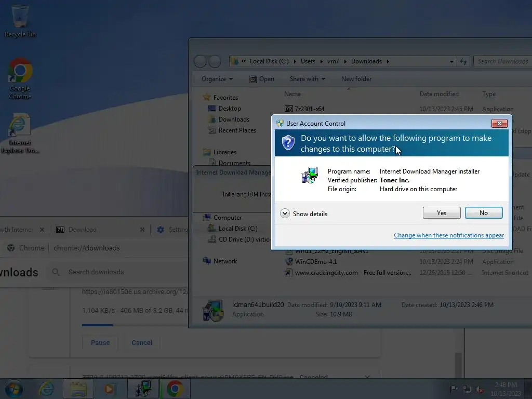Switch to IDM installer taskbar button
This screenshot has width=532, height=399.
[x=143, y=389]
